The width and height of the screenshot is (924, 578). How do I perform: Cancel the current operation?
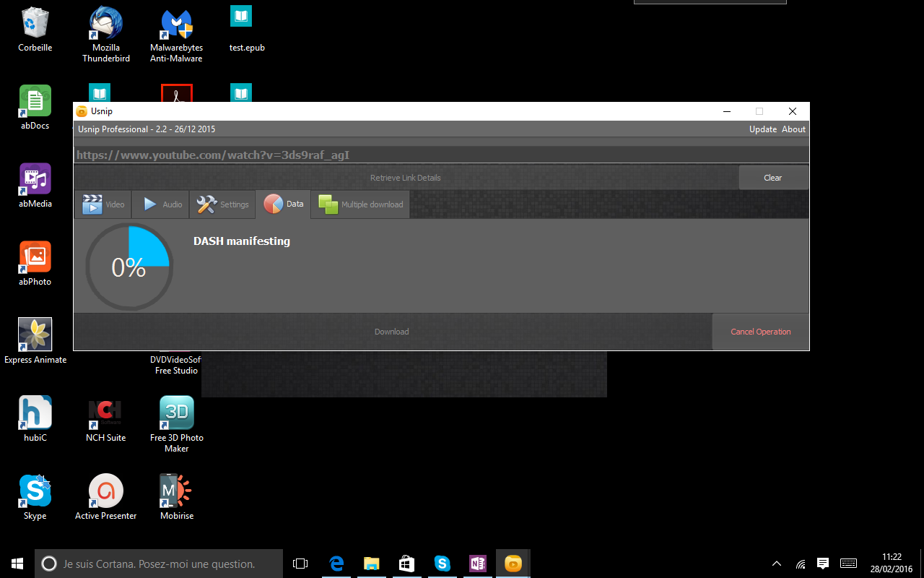pos(761,332)
